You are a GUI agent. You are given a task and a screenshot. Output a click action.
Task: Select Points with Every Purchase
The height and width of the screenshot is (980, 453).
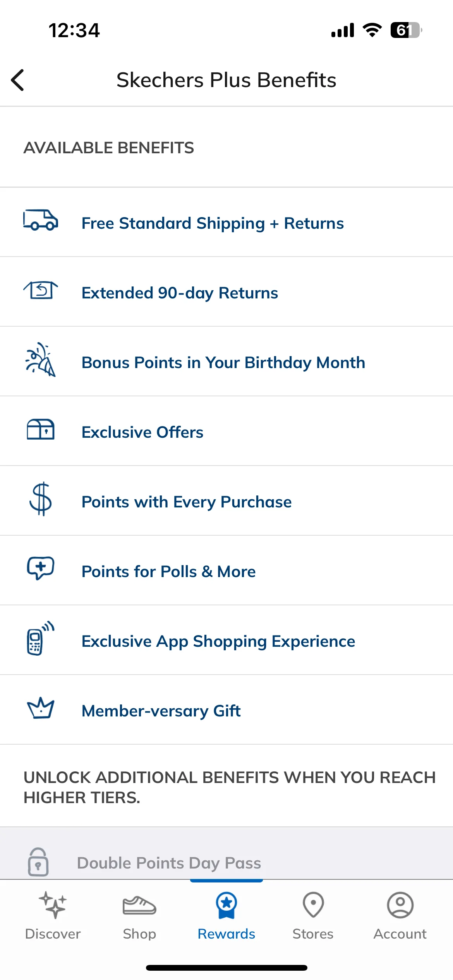[x=226, y=501]
